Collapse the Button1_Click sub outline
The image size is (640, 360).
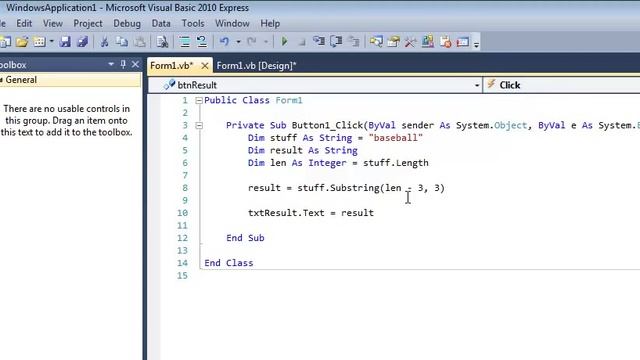coord(199,125)
